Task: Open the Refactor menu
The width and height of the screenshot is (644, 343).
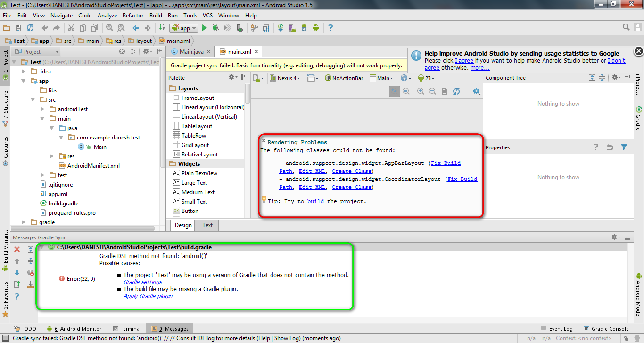Action: point(133,16)
